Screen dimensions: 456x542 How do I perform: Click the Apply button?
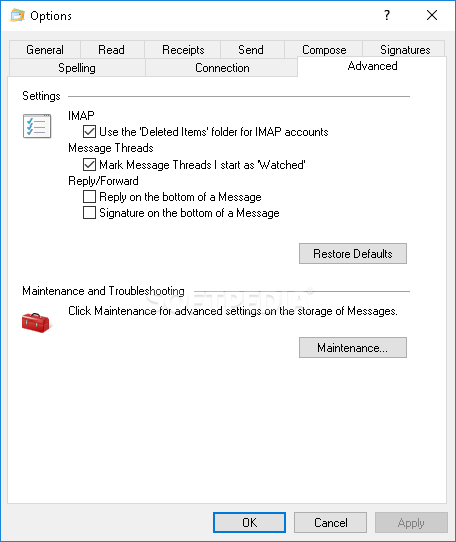pyautogui.click(x=411, y=523)
